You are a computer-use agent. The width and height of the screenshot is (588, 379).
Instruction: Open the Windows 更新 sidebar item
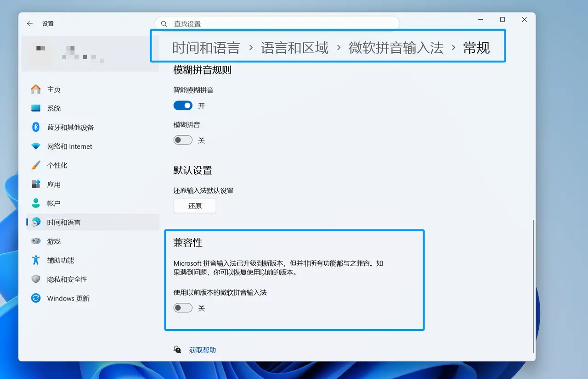[x=68, y=298]
